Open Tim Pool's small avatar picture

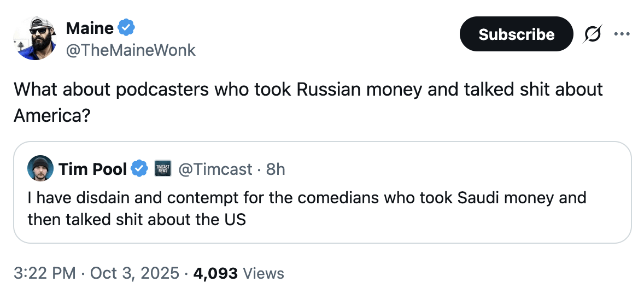click(40, 169)
